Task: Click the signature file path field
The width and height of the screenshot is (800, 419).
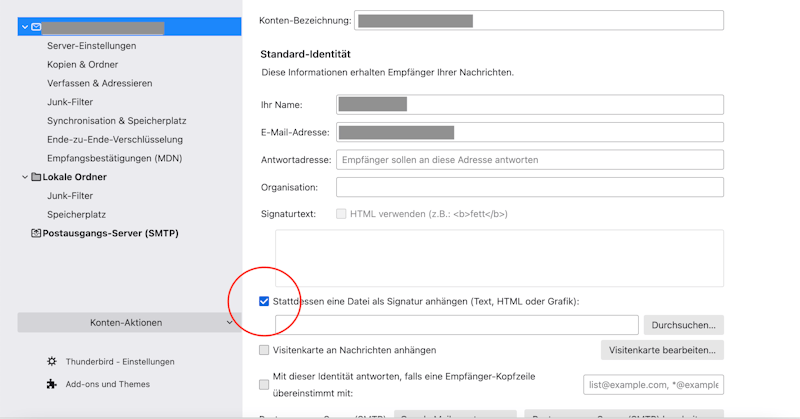Action: click(457, 325)
